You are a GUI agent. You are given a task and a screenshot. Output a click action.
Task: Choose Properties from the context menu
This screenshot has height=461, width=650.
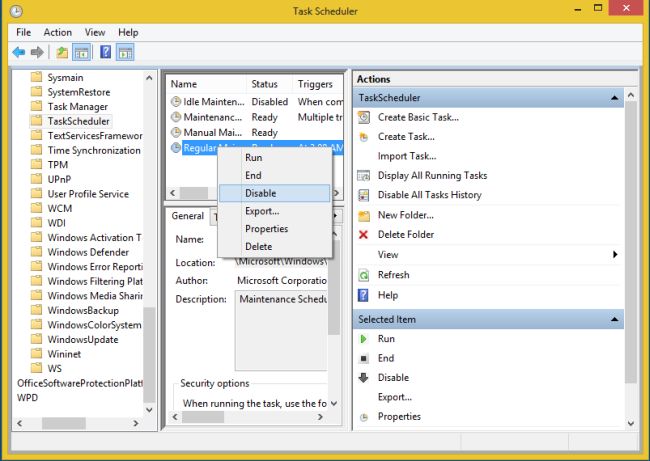click(275, 229)
